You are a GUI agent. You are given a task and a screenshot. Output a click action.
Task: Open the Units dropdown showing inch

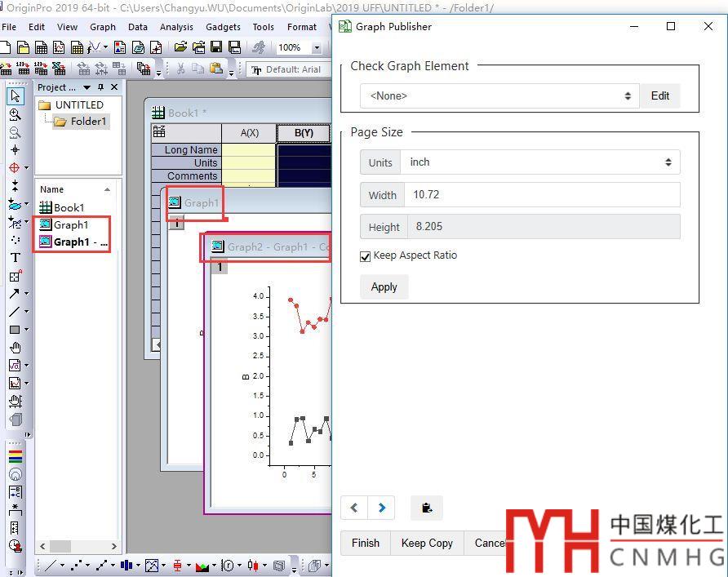coord(541,162)
